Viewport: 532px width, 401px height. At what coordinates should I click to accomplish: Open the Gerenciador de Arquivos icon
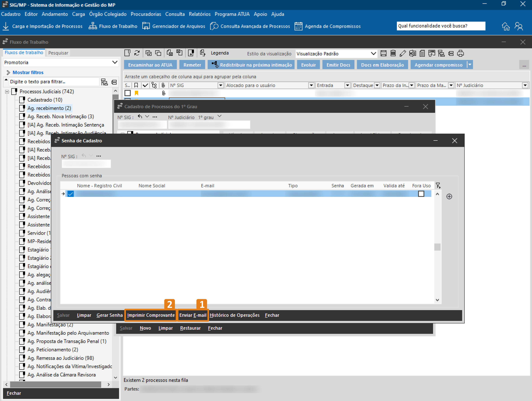(x=146, y=26)
